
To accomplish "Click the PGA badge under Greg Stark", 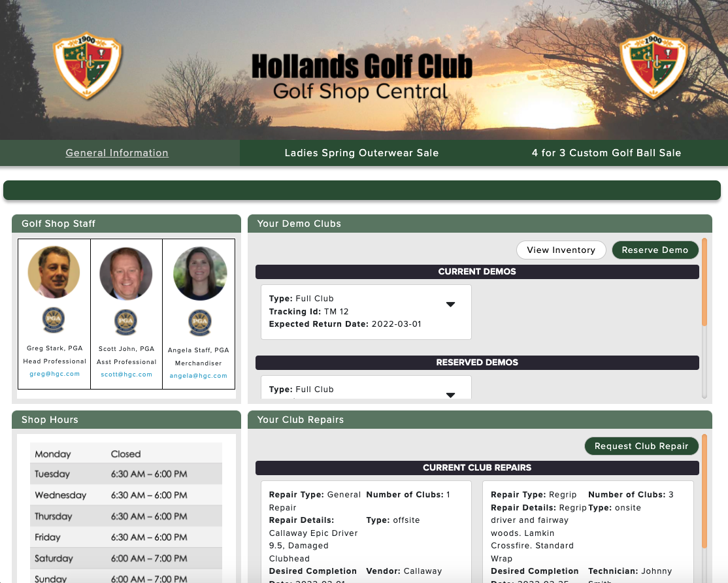I will 54,320.
